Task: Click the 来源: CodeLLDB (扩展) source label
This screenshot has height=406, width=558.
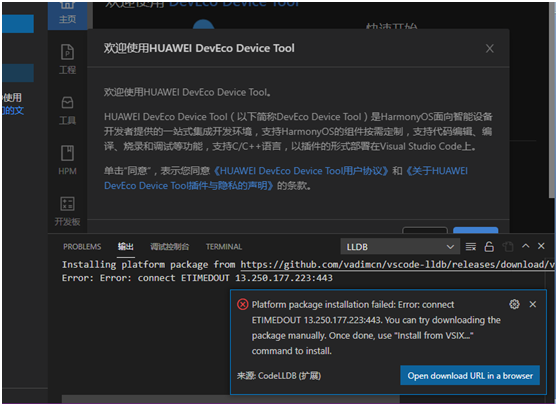Action: click(x=279, y=376)
